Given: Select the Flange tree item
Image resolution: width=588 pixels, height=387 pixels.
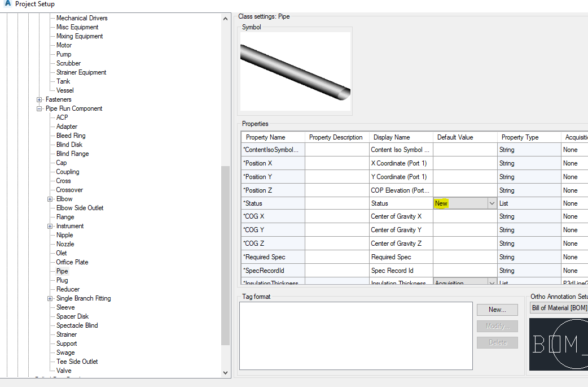Looking at the screenshot, I should coord(65,217).
